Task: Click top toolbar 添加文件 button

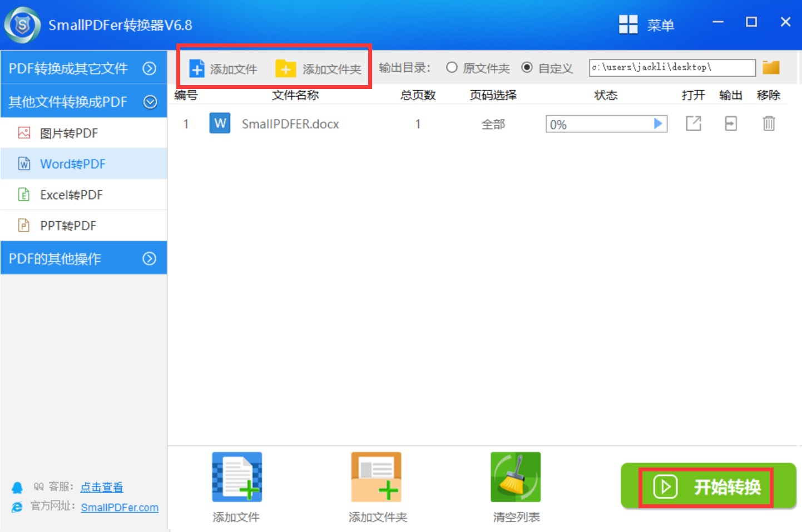Action: (223, 68)
